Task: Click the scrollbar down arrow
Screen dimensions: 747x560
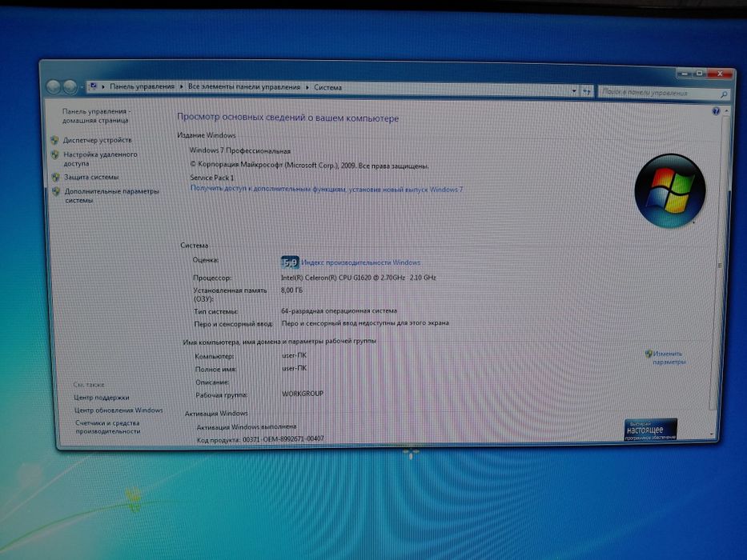Action: (713, 434)
